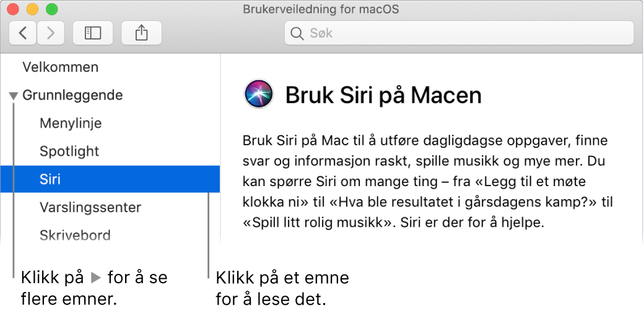644x311 pixels.
Task: Select the highlighted Siri topic
Action: (x=110, y=179)
